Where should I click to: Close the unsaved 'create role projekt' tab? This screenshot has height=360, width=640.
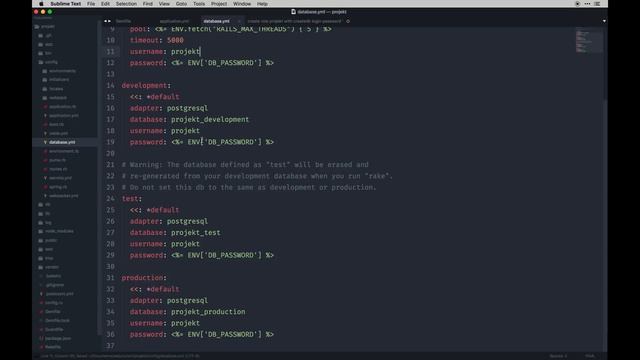point(348,21)
